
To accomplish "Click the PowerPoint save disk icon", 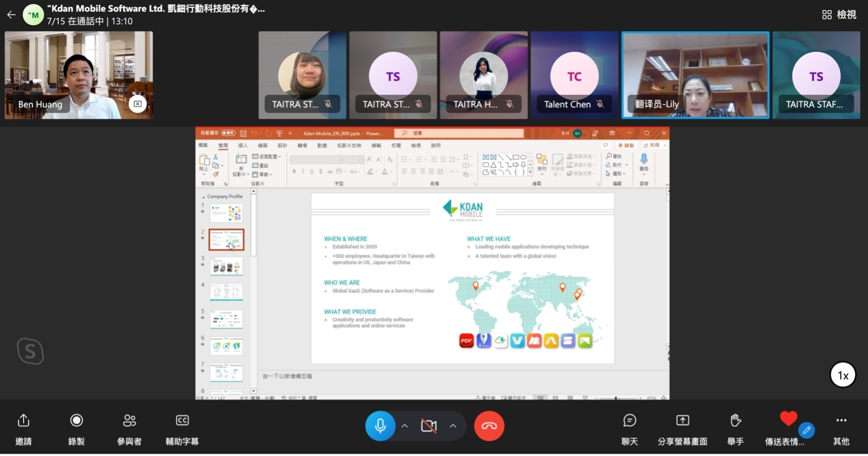I will (243, 133).
